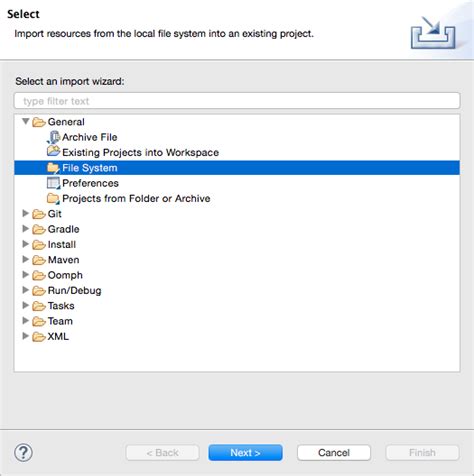Click the Maven folder icon
474x476 pixels.
coord(39,260)
